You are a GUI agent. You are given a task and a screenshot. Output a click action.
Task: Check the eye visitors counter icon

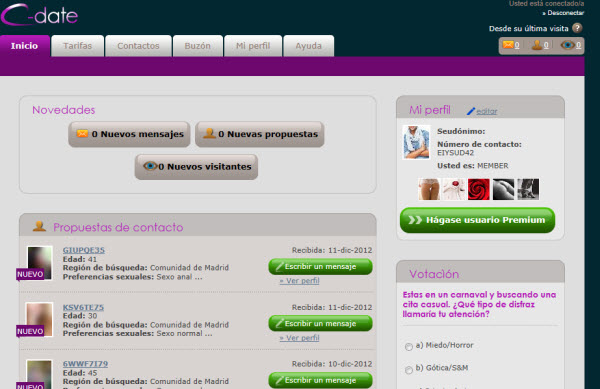point(567,45)
